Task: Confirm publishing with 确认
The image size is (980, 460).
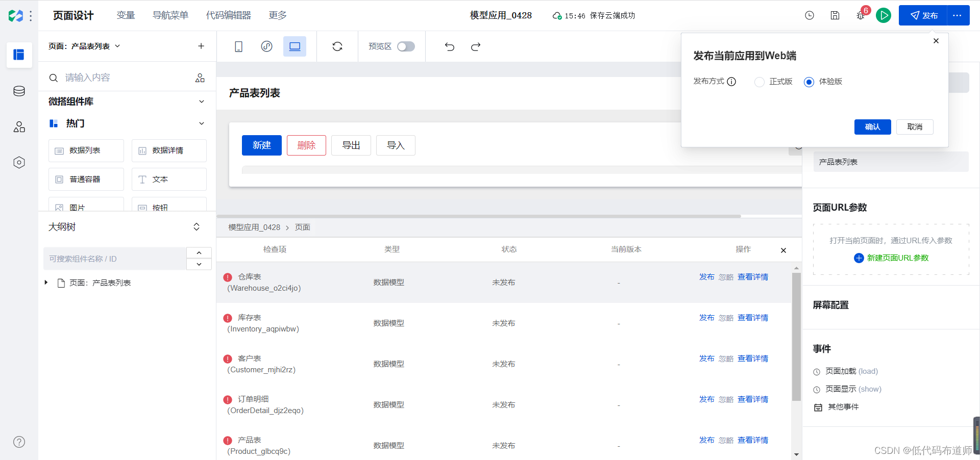Action: [872, 127]
